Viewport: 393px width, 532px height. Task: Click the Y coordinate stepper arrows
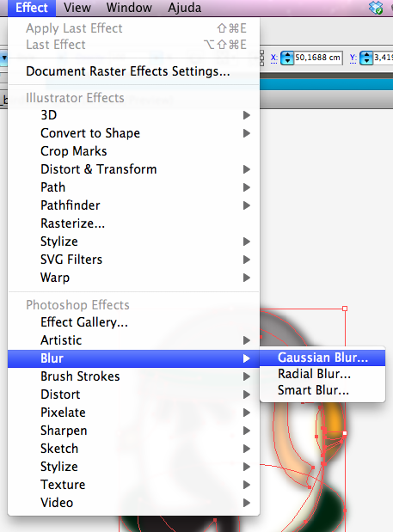click(366, 58)
